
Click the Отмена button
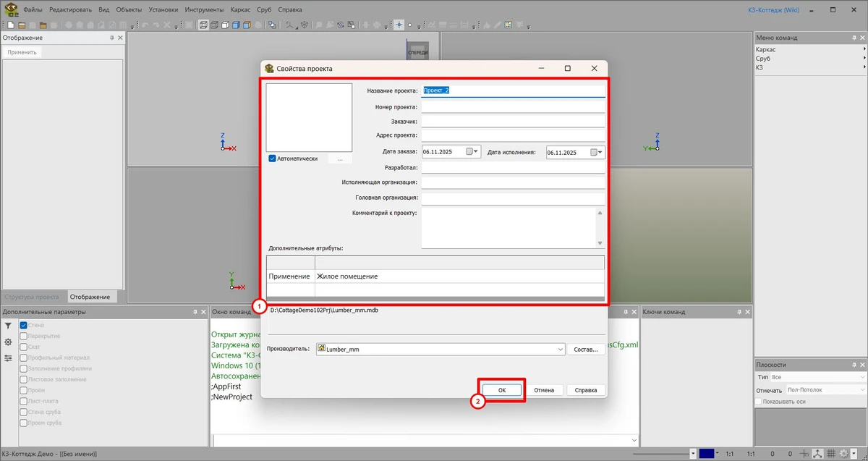click(544, 390)
